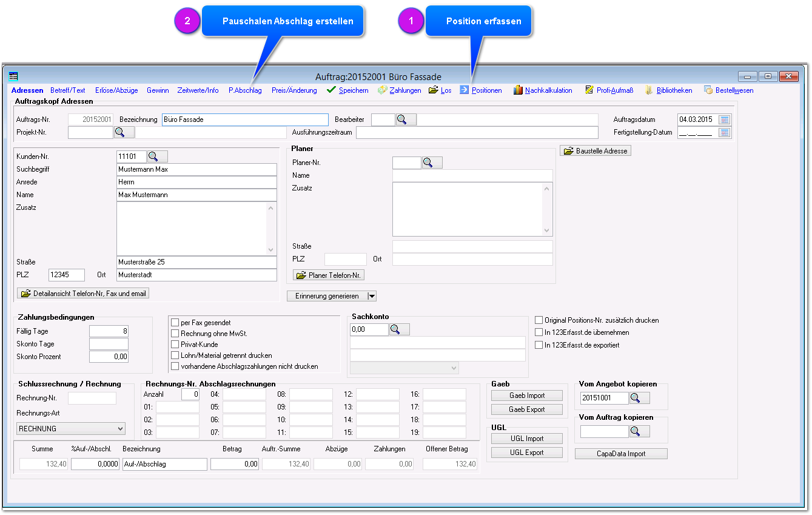Click the Kunden-Nr. search magnifier
This screenshot has height=515, width=812.
coord(157,157)
